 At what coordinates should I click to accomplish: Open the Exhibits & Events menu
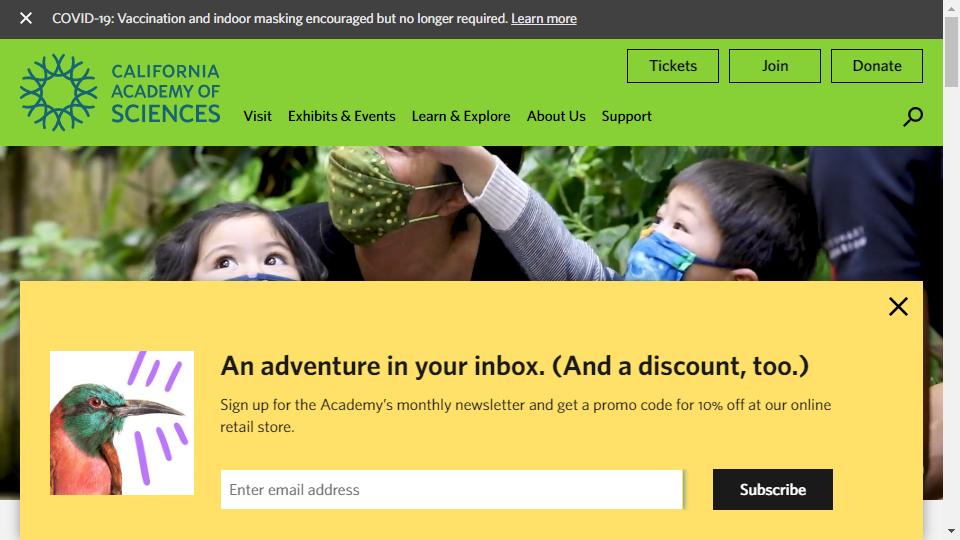pyautogui.click(x=342, y=116)
